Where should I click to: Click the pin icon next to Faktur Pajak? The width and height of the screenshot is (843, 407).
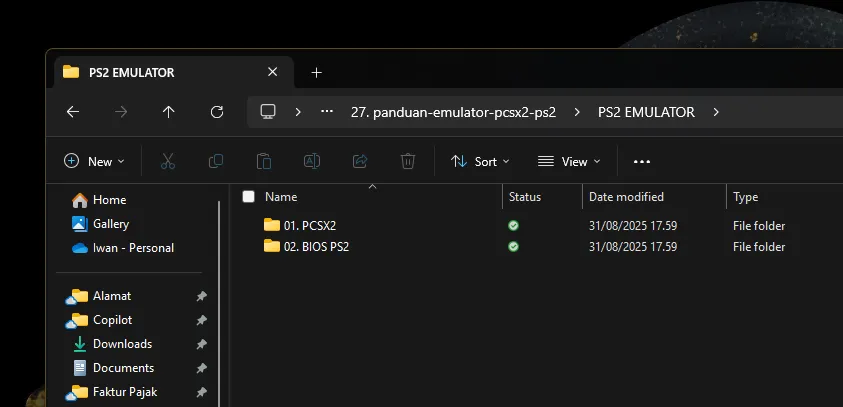(x=202, y=392)
